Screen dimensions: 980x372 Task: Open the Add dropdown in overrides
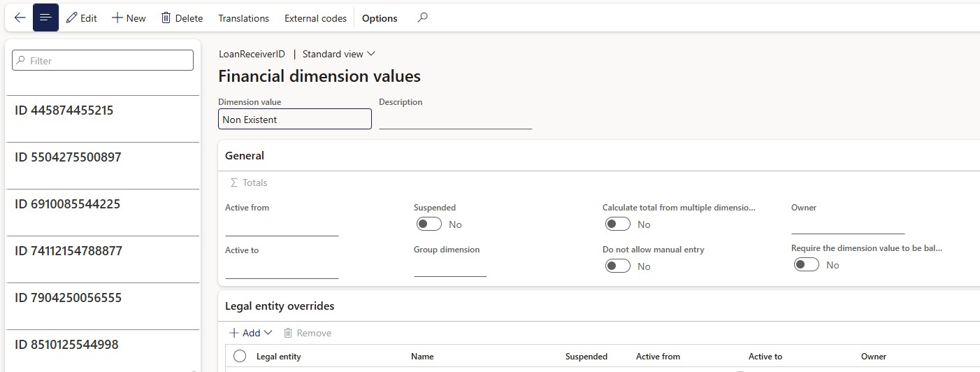[x=251, y=333]
